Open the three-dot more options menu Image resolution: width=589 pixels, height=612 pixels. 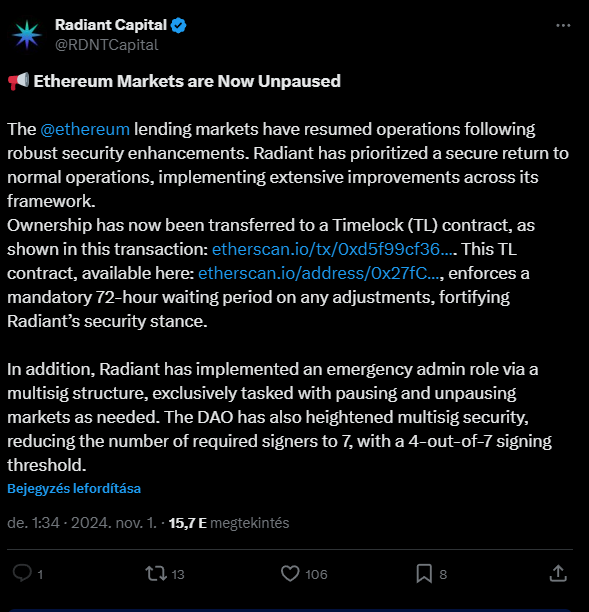(x=563, y=25)
